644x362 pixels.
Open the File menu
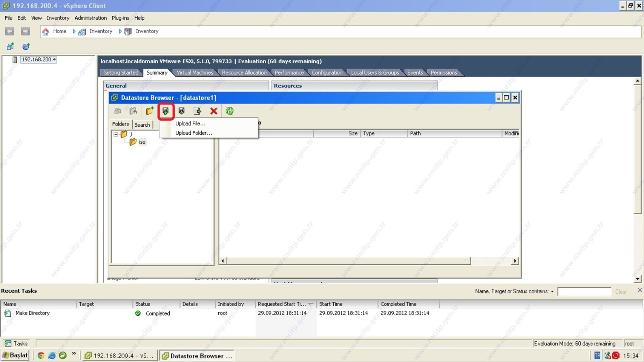8,18
